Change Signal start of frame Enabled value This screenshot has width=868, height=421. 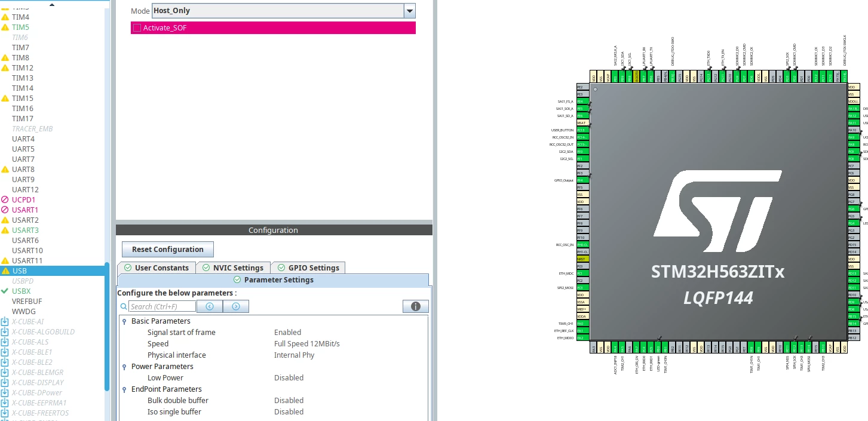pyautogui.click(x=288, y=333)
